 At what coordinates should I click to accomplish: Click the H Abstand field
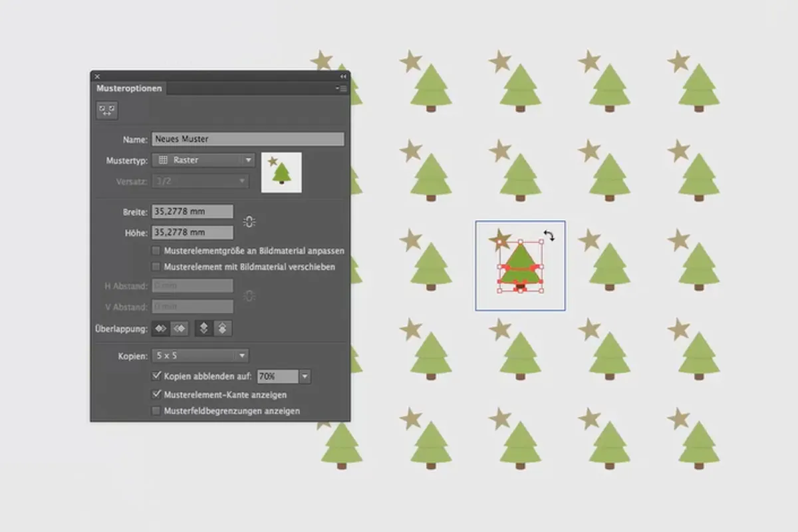pyautogui.click(x=193, y=286)
